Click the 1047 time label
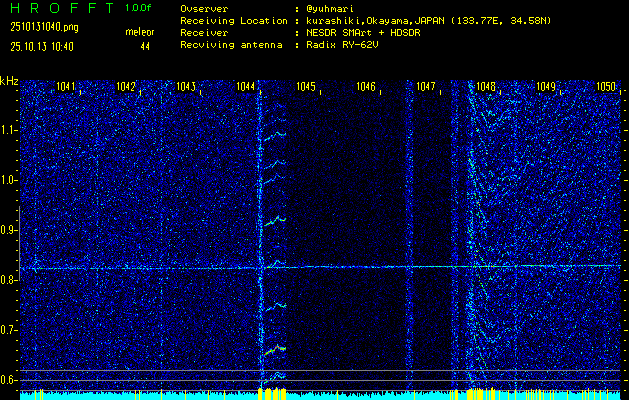Viewport: 629px width, 400px height. pyautogui.click(x=426, y=86)
